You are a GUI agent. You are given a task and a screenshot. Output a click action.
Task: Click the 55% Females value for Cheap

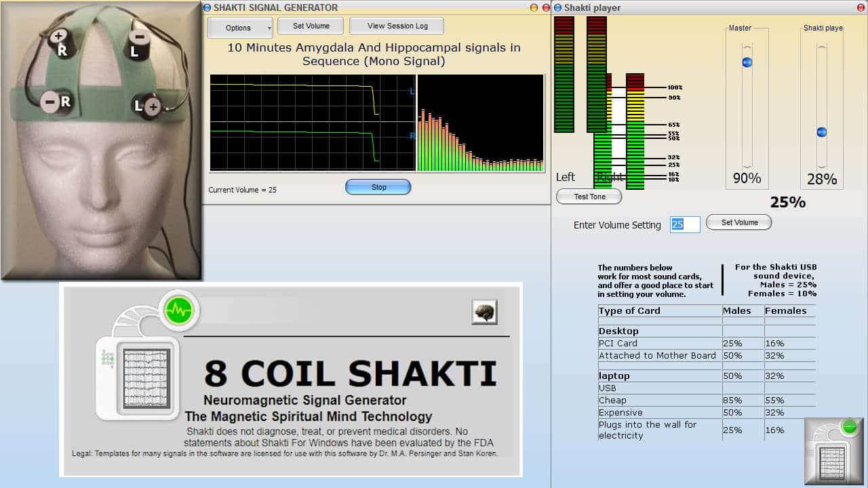774,400
